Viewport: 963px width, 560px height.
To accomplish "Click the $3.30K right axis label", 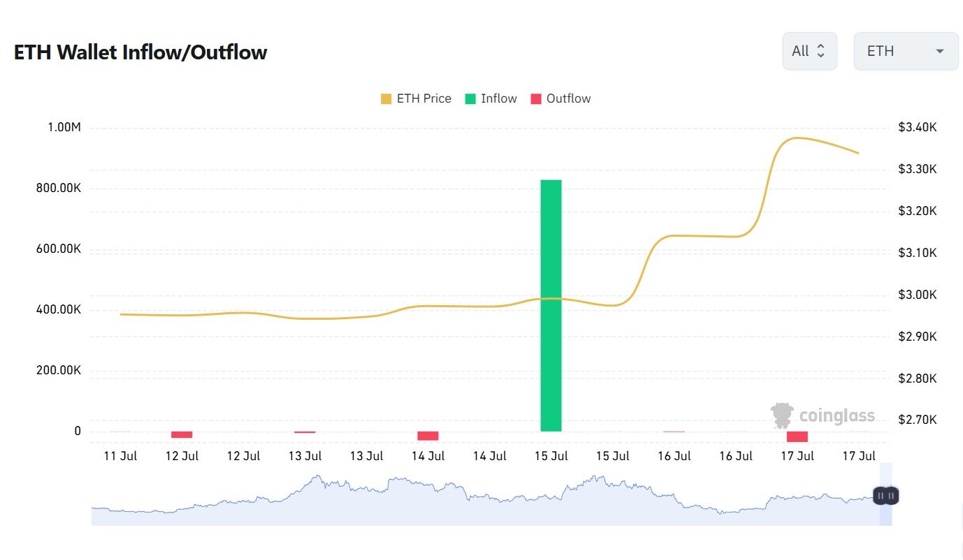I will click(x=917, y=169).
